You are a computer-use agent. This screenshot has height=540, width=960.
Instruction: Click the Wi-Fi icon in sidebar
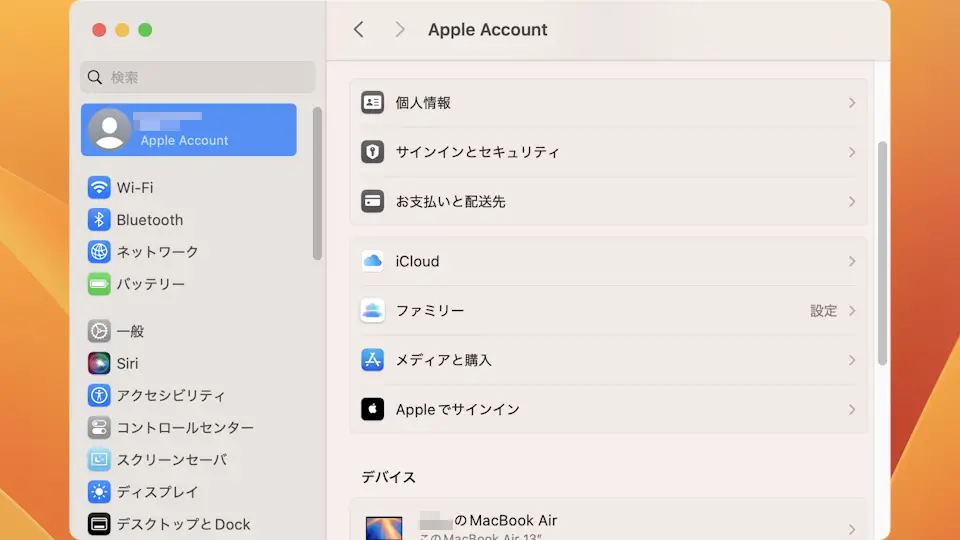tap(99, 187)
